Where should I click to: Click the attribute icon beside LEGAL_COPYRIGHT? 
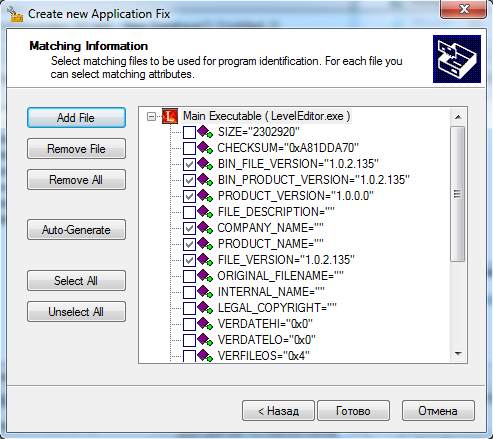205,308
